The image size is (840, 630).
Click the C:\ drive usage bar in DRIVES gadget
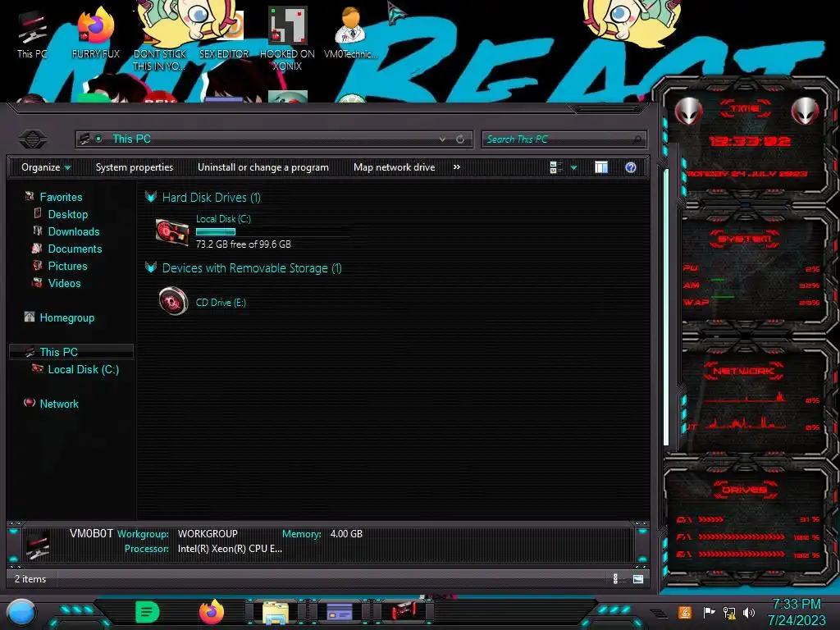(x=711, y=519)
